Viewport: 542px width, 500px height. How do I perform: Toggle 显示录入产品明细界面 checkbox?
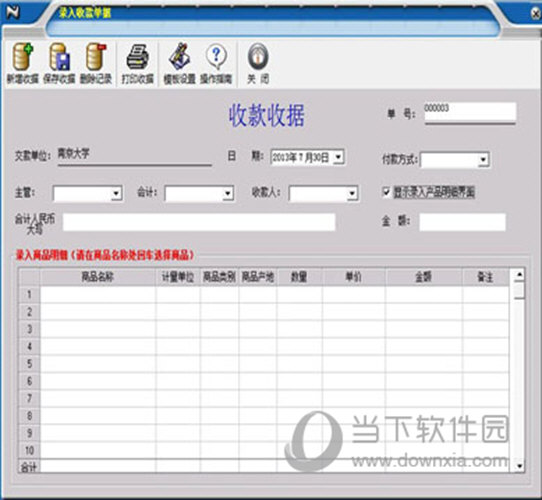[386, 192]
